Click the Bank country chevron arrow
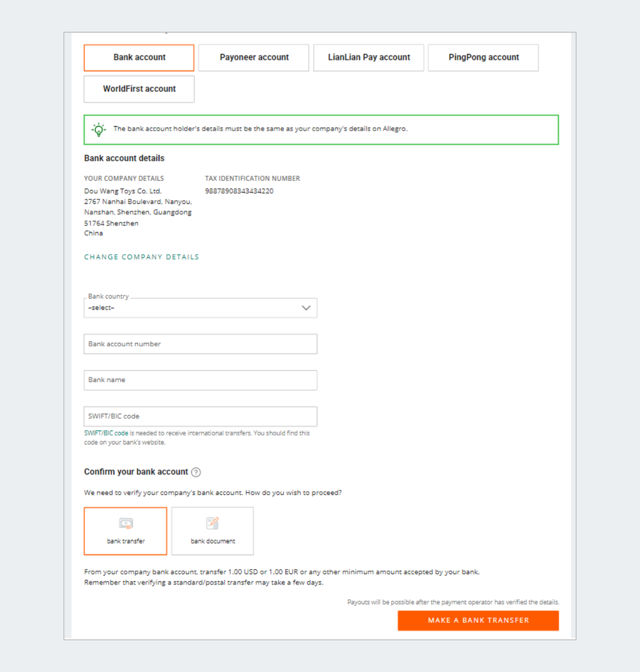640x672 pixels. (306, 308)
